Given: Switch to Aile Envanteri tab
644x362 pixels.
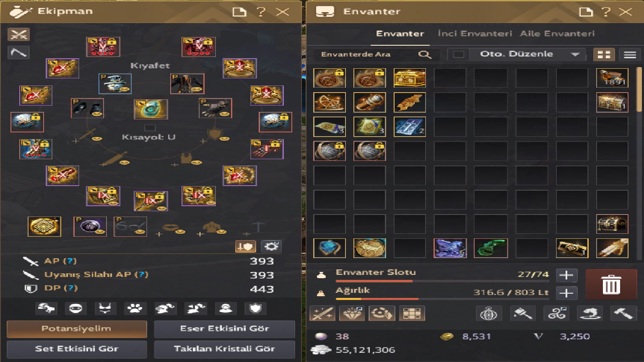Looking at the screenshot, I should point(557,34).
